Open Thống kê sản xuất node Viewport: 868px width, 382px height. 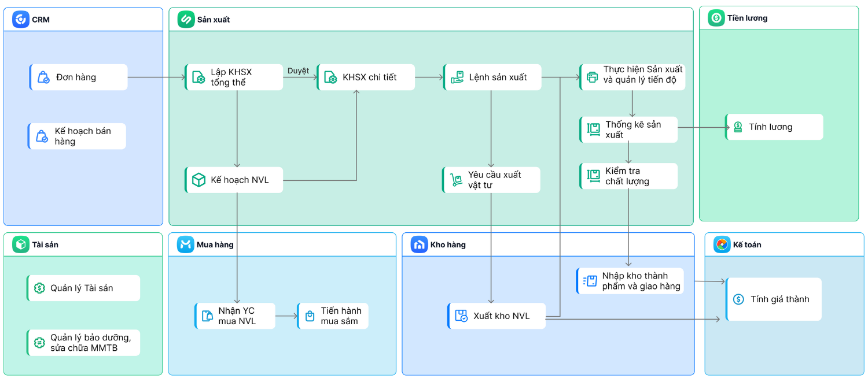coord(628,129)
